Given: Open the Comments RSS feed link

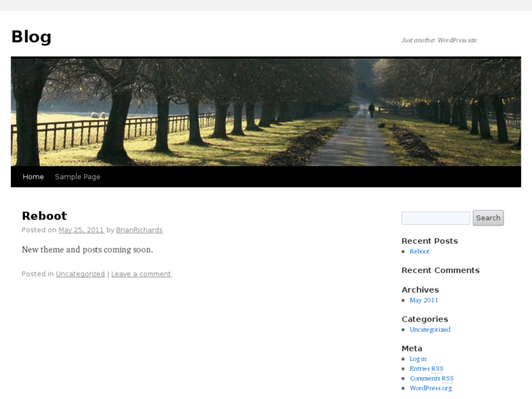Looking at the screenshot, I should coord(432,379).
